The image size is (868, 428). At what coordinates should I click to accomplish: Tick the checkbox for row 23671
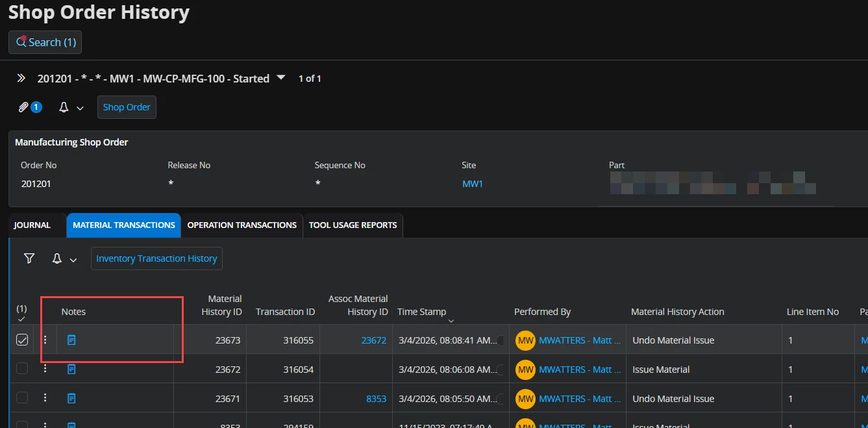[x=22, y=398]
